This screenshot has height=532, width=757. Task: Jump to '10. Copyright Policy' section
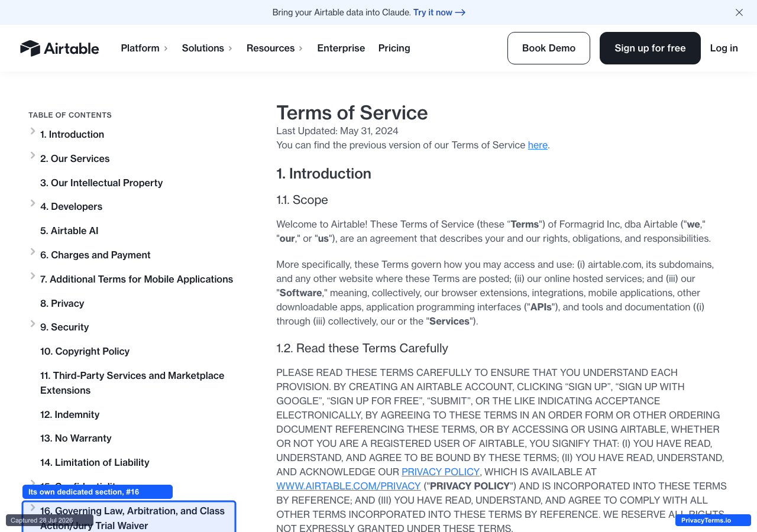click(85, 351)
